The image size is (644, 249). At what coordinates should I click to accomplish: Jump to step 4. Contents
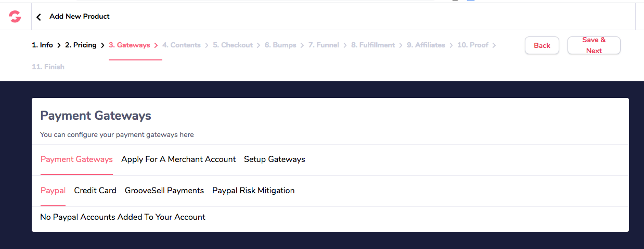click(181, 45)
